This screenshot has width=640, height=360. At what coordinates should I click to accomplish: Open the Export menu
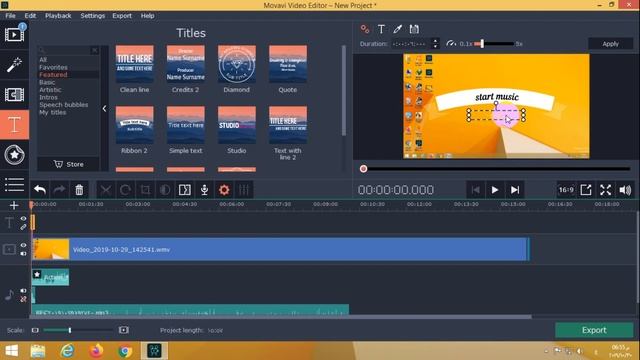tap(122, 16)
